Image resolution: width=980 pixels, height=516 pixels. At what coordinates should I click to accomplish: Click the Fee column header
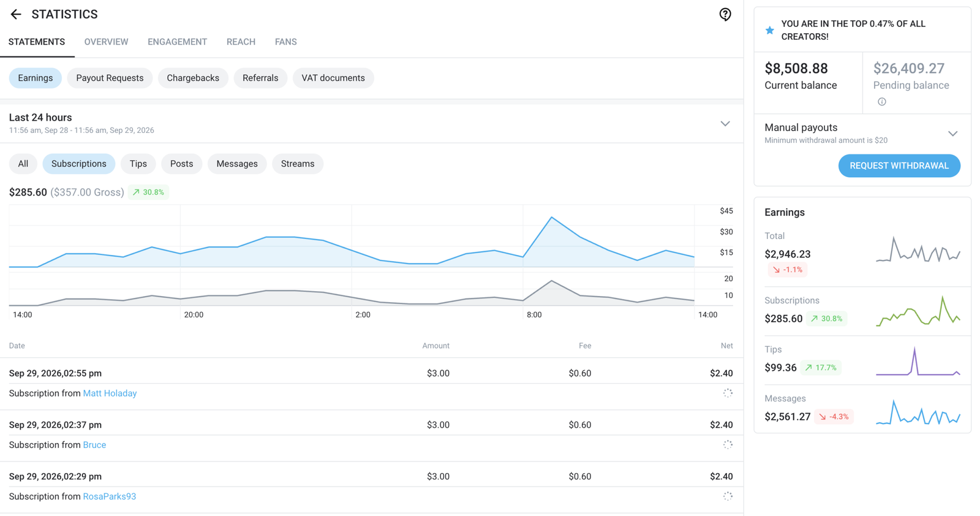pyautogui.click(x=585, y=346)
